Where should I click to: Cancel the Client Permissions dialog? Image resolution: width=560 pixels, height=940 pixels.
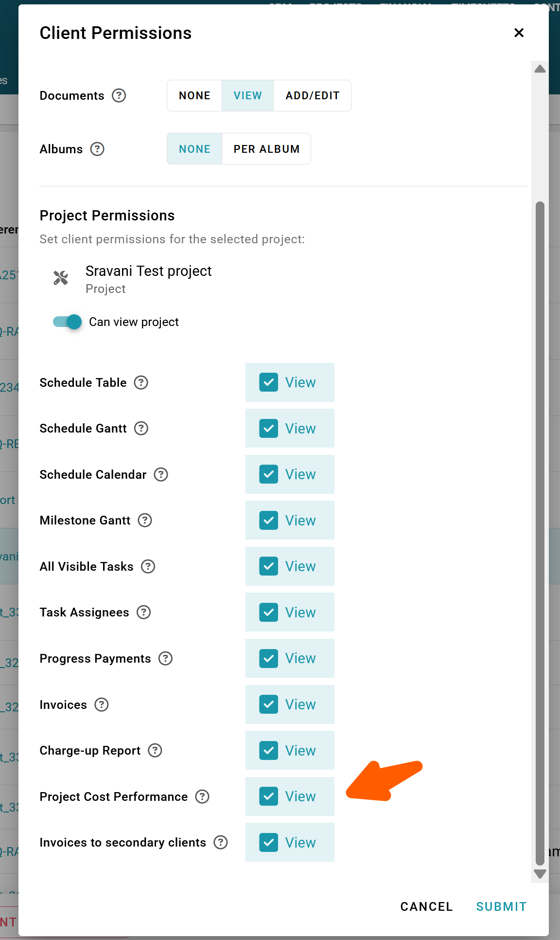click(x=426, y=906)
